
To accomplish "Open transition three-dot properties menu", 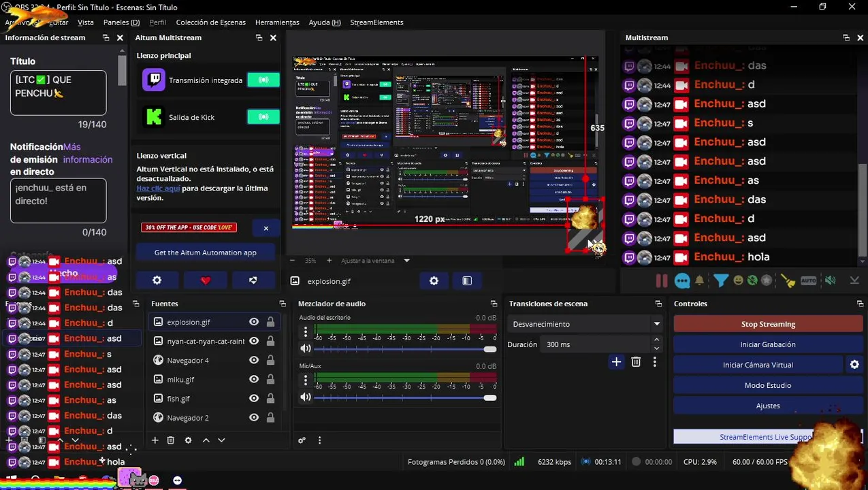I will [x=655, y=362].
